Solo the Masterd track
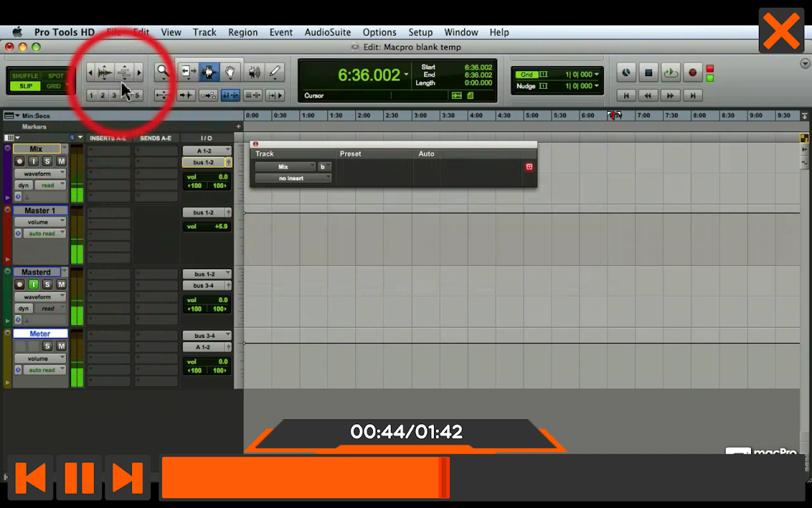The image size is (812, 508). click(47, 284)
